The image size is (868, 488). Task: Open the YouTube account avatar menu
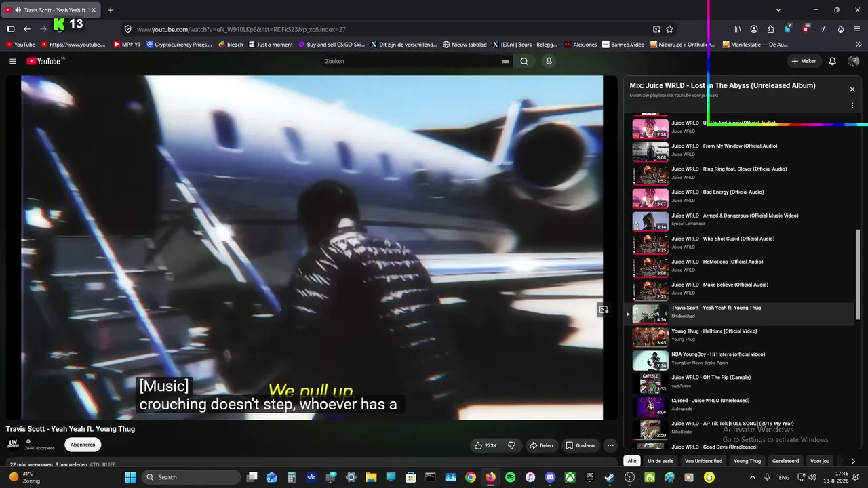tap(854, 61)
